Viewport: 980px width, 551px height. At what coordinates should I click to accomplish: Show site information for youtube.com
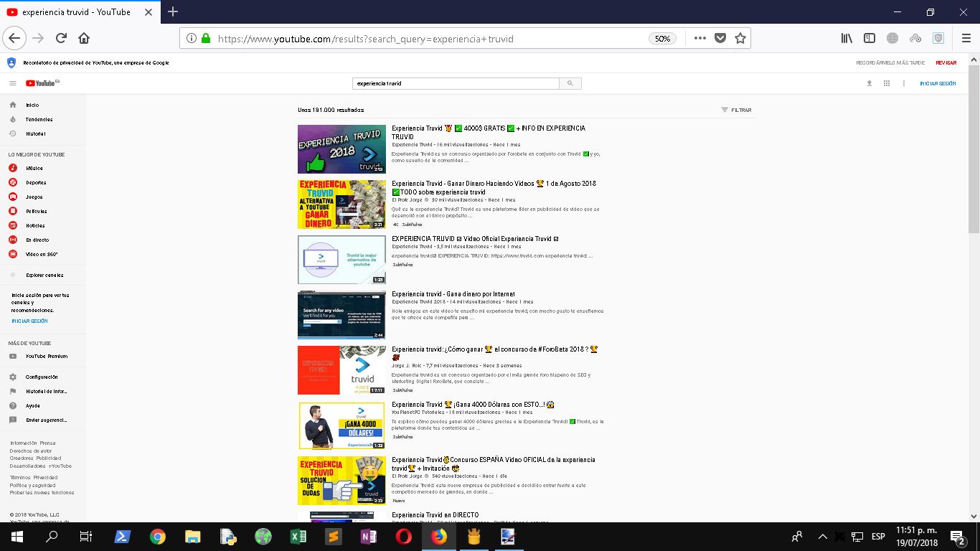click(192, 39)
